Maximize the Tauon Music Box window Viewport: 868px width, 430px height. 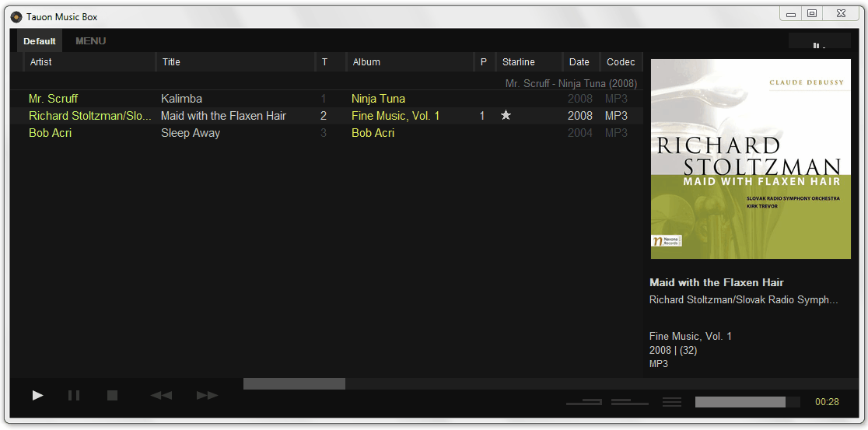coord(811,13)
